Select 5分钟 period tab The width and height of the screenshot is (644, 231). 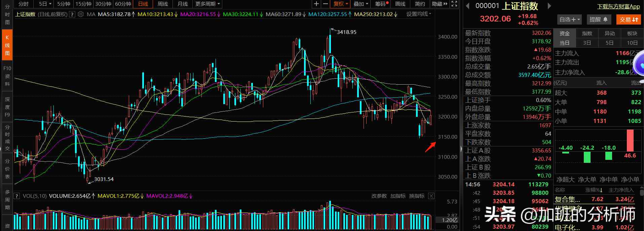(x=64, y=4)
